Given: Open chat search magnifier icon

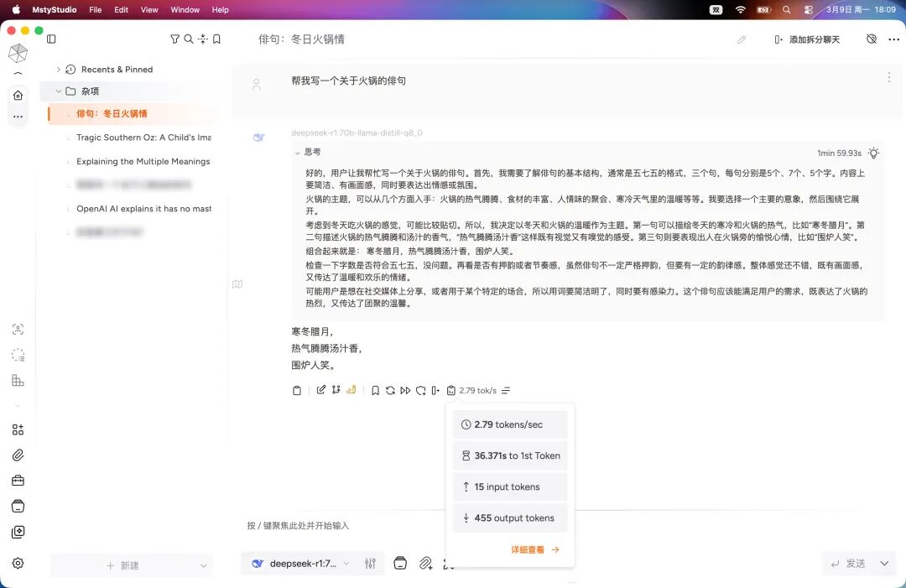Looking at the screenshot, I should (x=189, y=39).
